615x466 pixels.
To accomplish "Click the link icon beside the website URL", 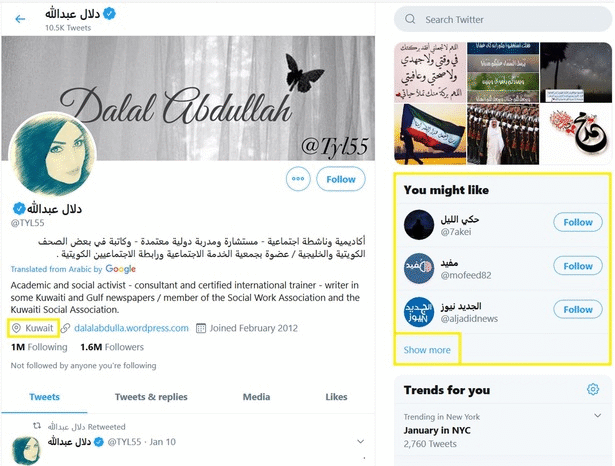I will click(x=65, y=328).
